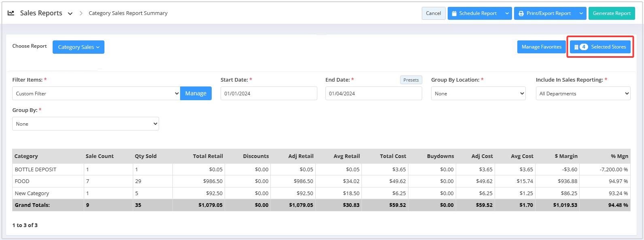The height and width of the screenshot is (240, 644).
Task: Click the Sales Reports chart icon
Action: click(11, 13)
